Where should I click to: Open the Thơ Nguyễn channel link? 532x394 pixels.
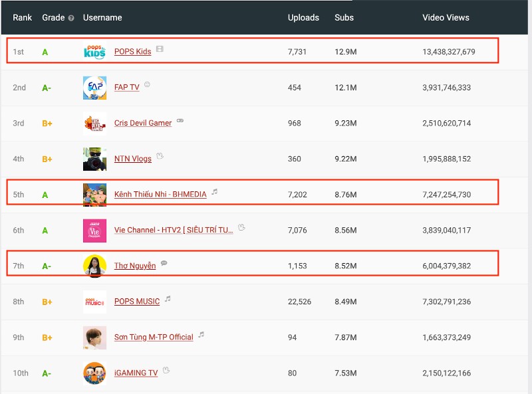coord(135,266)
